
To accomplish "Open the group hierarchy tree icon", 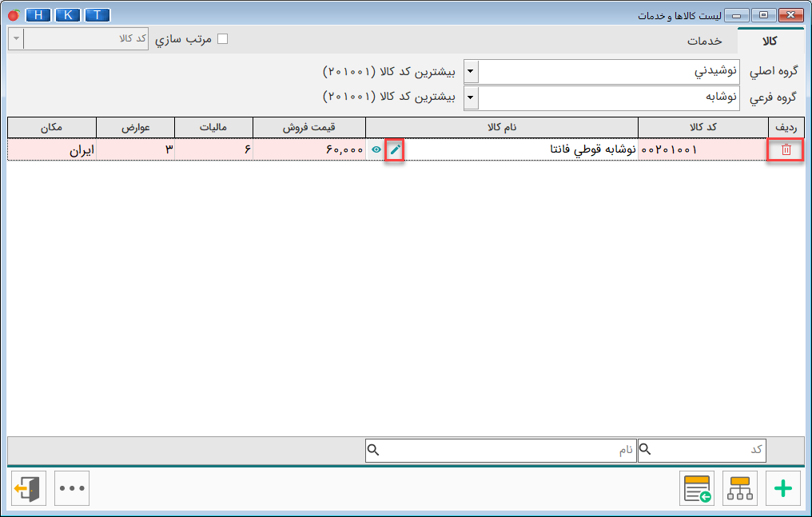I will coord(740,488).
